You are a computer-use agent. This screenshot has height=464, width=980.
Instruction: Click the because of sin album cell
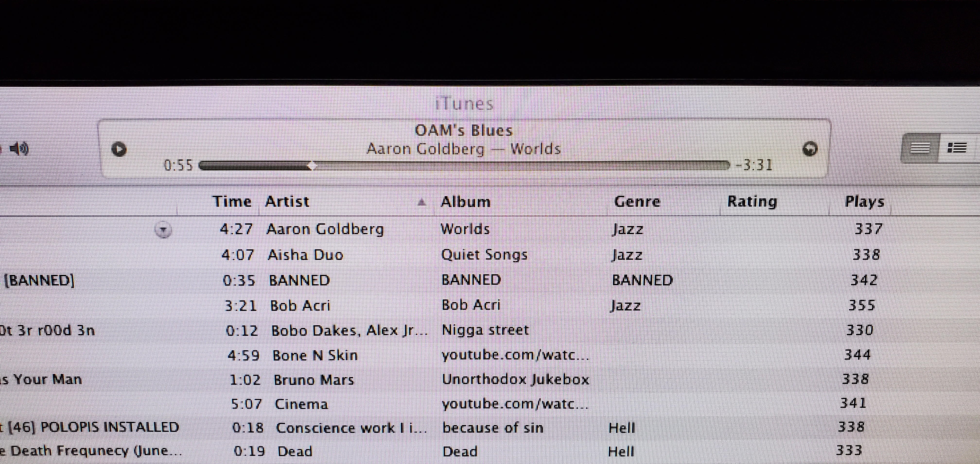[493, 428]
